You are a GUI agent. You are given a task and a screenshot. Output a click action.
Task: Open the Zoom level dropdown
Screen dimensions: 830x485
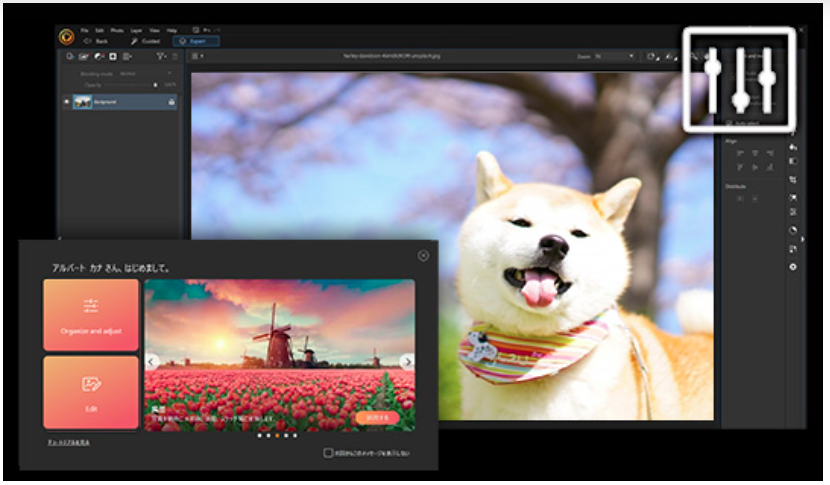pyautogui.click(x=613, y=57)
